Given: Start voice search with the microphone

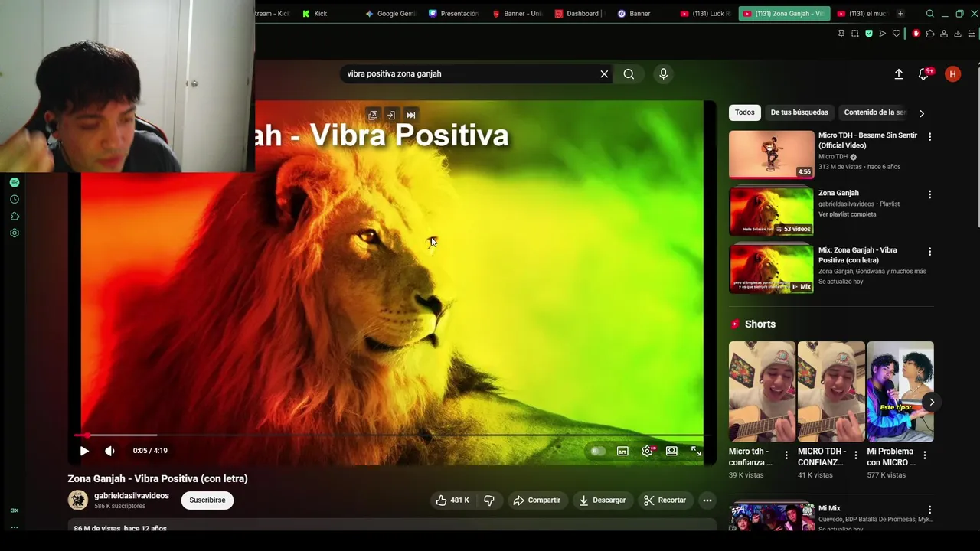Looking at the screenshot, I should pyautogui.click(x=663, y=73).
